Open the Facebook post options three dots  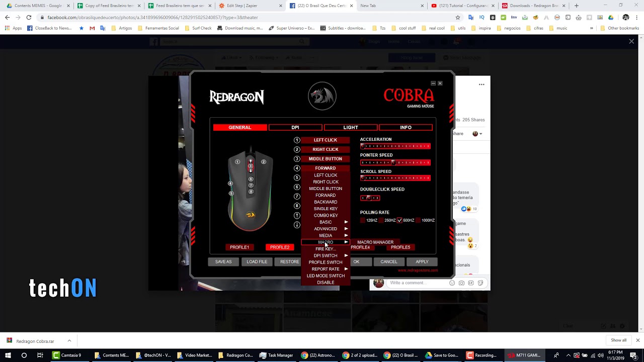(x=481, y=84)
